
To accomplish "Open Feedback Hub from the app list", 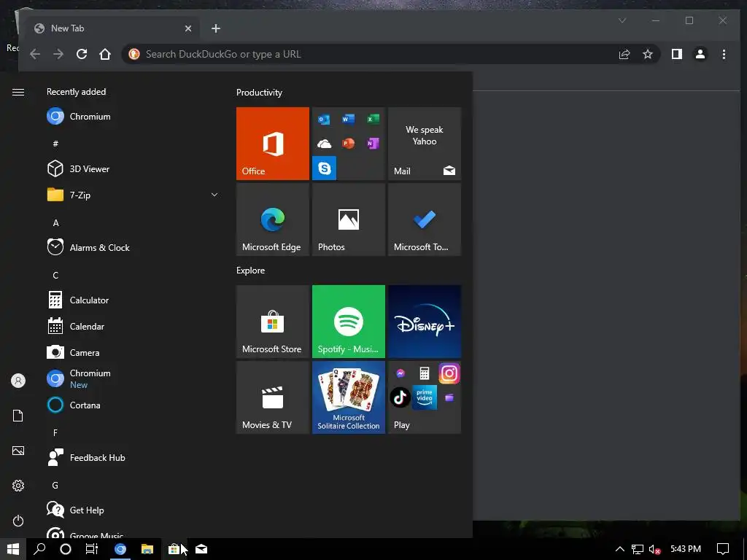I will 133,457.
